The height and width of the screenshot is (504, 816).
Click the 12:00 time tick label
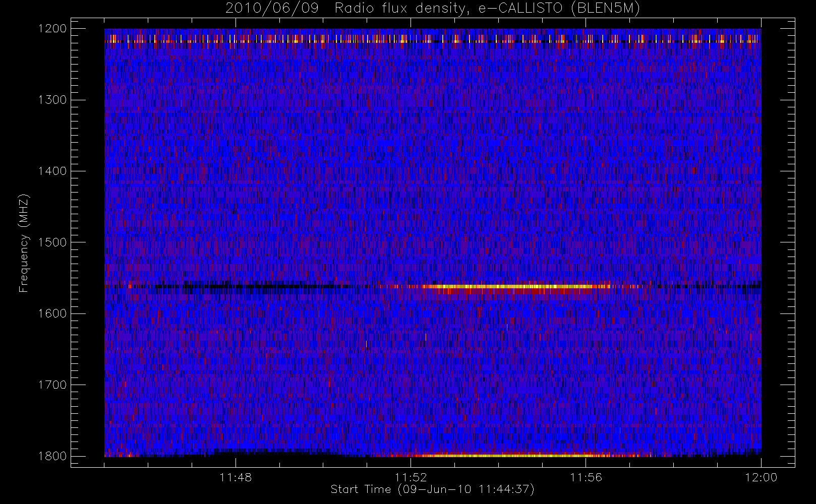tap(761, 477)
